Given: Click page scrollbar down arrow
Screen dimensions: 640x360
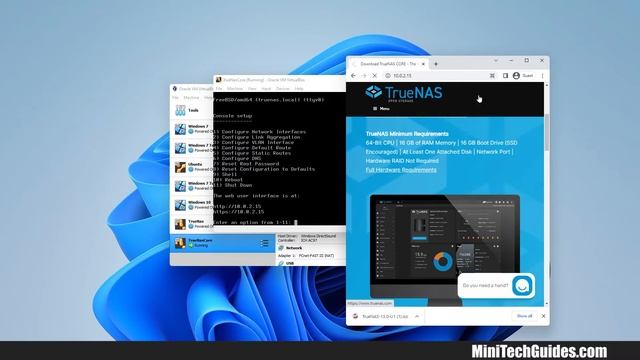Looking at the screenshot, I should tap(547, 304).
